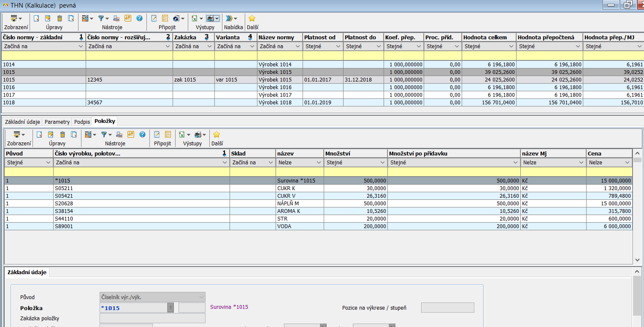Click the blue help icon in the Položky toolbar
The width and height of the screenshot is (644, 327).
(142, 134)
